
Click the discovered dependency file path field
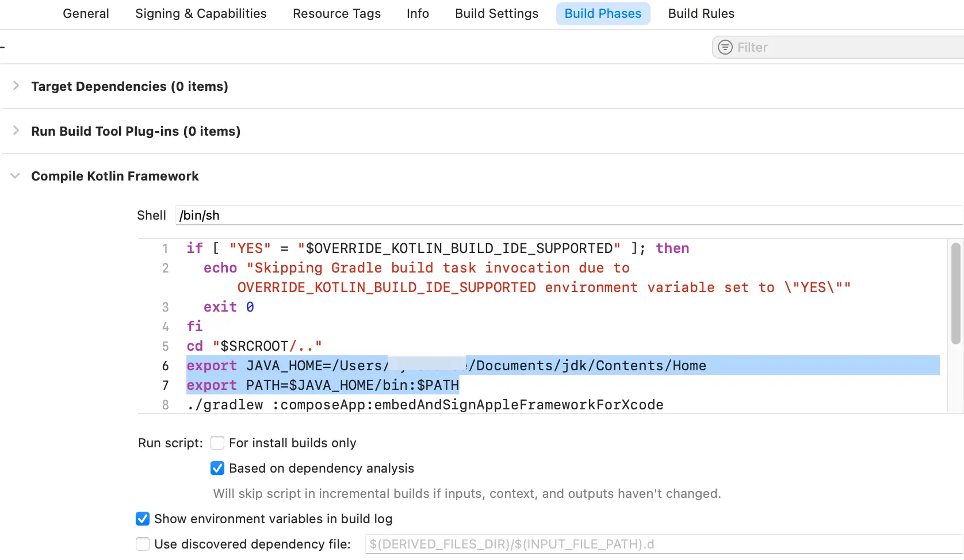click(661, 544)
